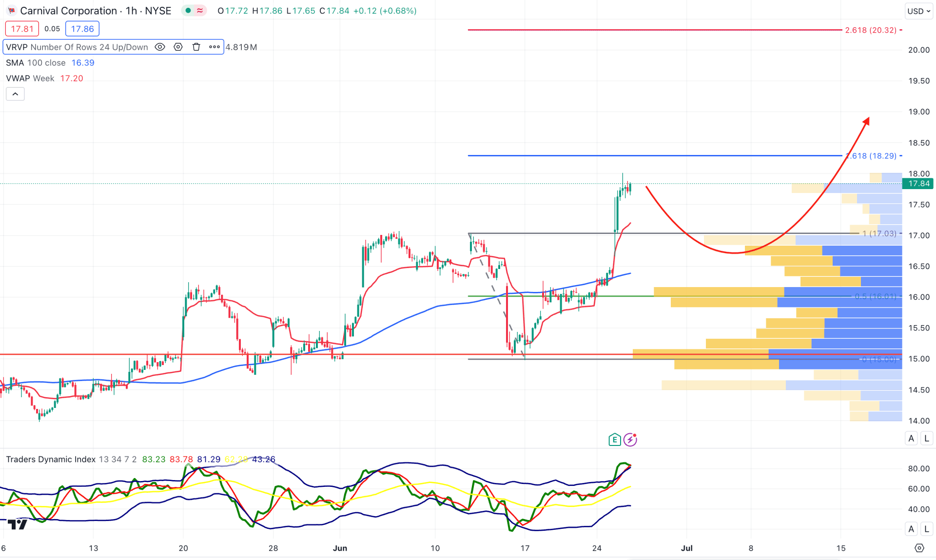
Task: Click the SMA value 16.39
Action: click(83, 63)
